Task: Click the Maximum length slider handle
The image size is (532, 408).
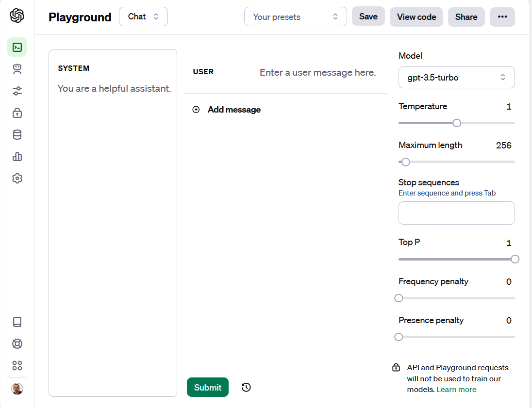Action: (405, 162)
